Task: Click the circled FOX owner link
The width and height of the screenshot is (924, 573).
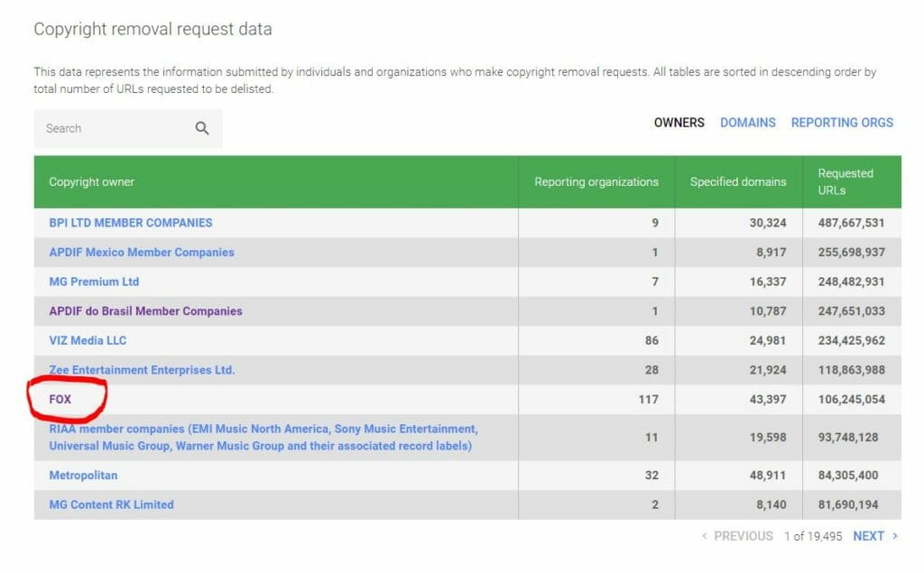Action: (60, 399)
